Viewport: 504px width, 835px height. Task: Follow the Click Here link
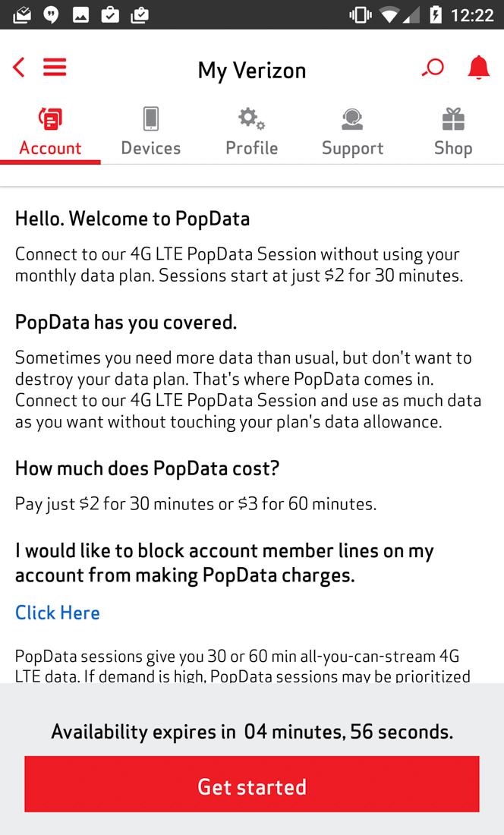tap(58, 613)
